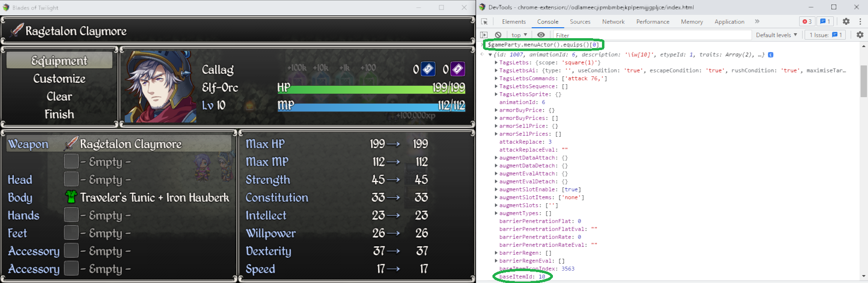
Task: Click the console input $gameParty.menuActor().equips()[0]
Action: (543, 45)
